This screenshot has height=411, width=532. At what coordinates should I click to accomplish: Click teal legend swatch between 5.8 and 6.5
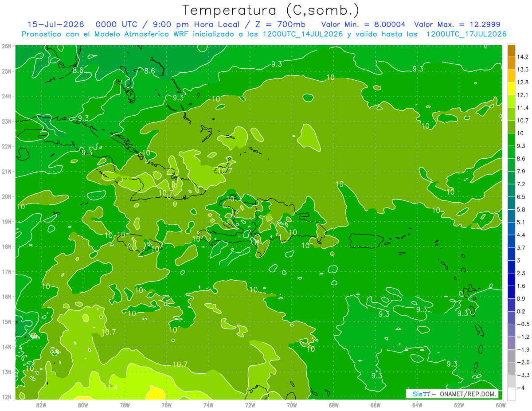tap(511, 203)
